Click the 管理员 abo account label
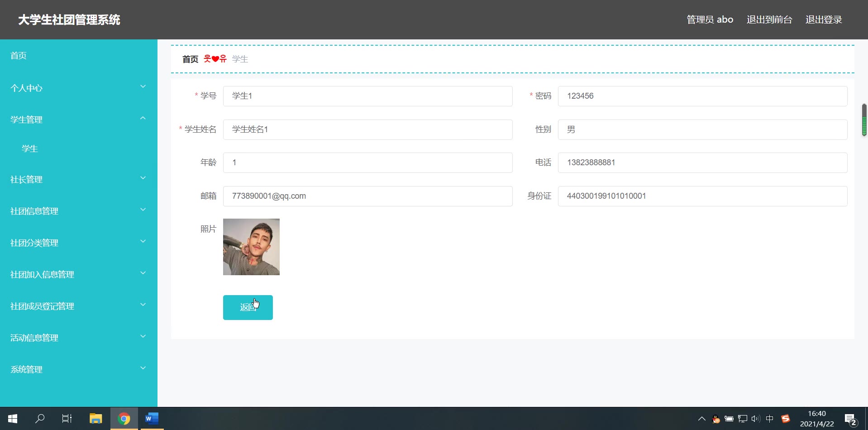This screenshot has width=868, height=430. point(710,19)
